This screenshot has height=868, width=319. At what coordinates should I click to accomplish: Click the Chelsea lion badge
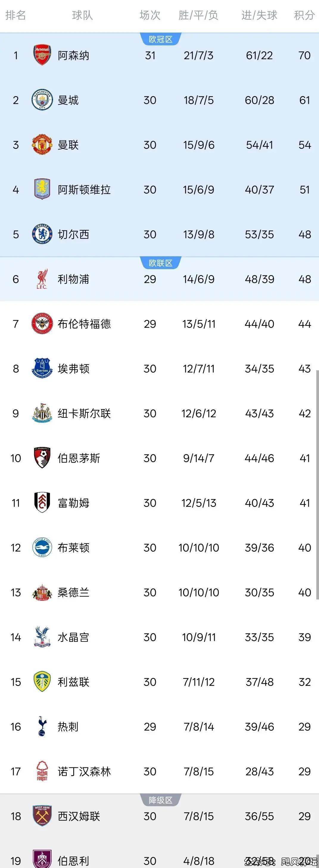point(42,235)
